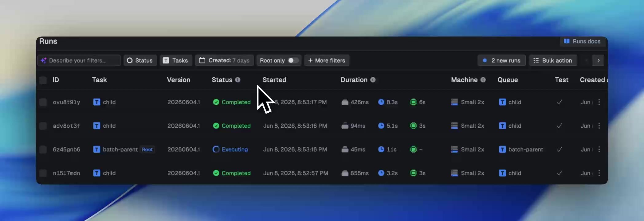Click the Executing status text

click(x=235, y=149)
